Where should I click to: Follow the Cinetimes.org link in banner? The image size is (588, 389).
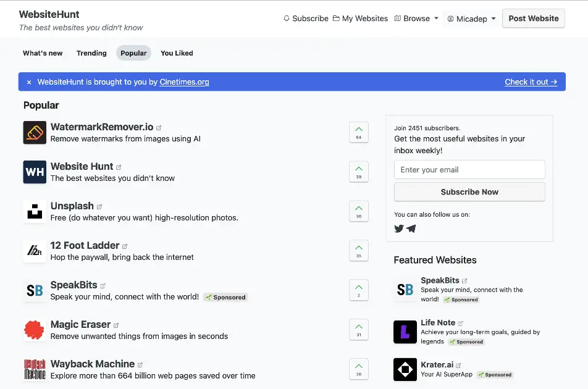click(x=185, y=82)
